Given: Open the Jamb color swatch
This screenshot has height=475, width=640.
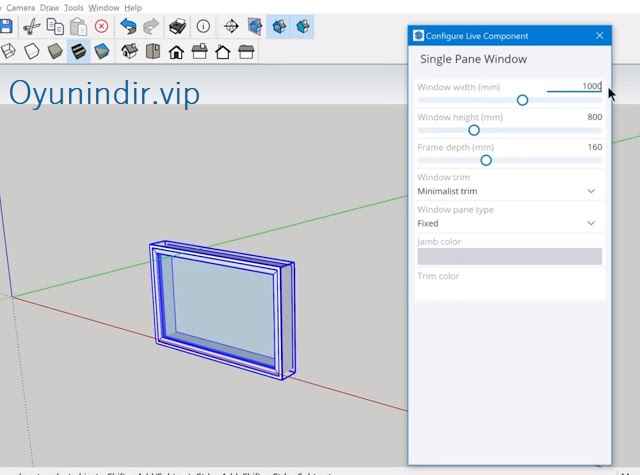Looking at the screenshot, I should (509, 257).
